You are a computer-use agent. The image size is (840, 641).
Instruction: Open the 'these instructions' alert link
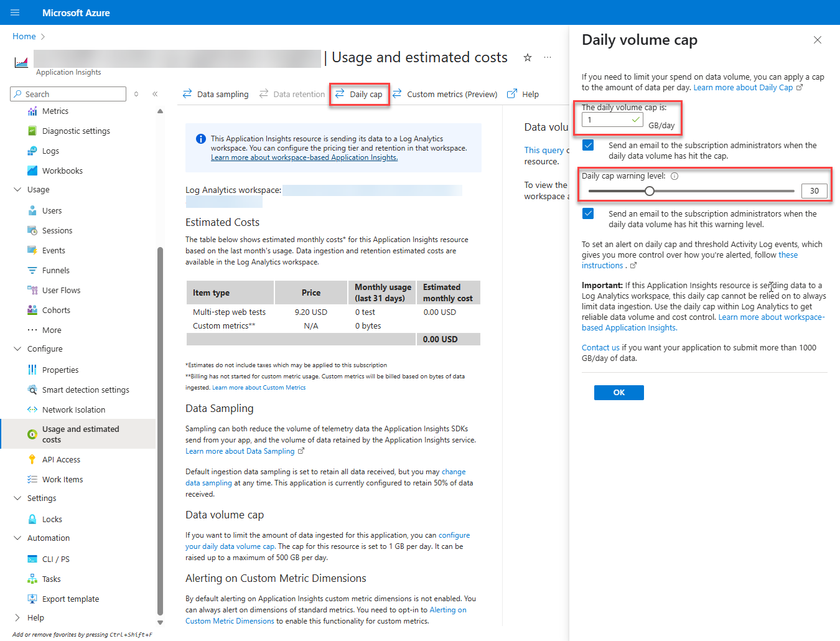coord(689,260)
